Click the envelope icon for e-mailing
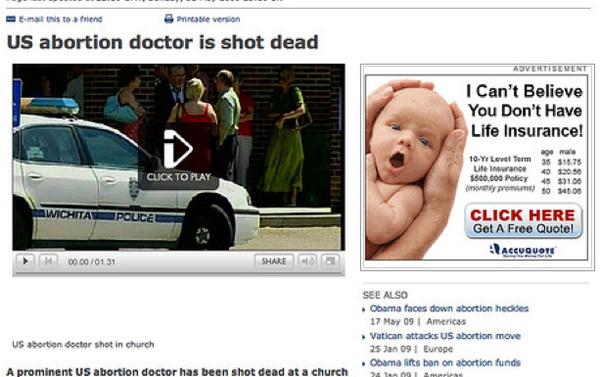This screenshot has height=377, width=600. pos(11,19)
